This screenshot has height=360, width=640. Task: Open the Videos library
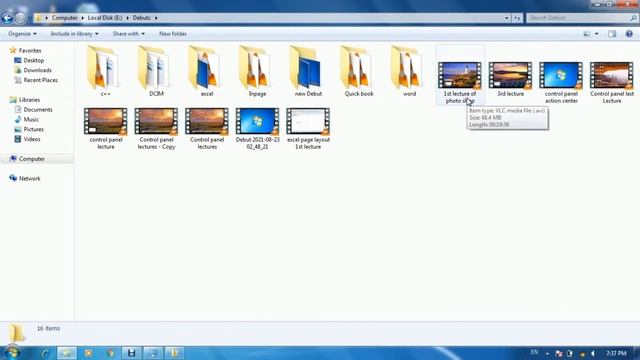pos(32,139)
